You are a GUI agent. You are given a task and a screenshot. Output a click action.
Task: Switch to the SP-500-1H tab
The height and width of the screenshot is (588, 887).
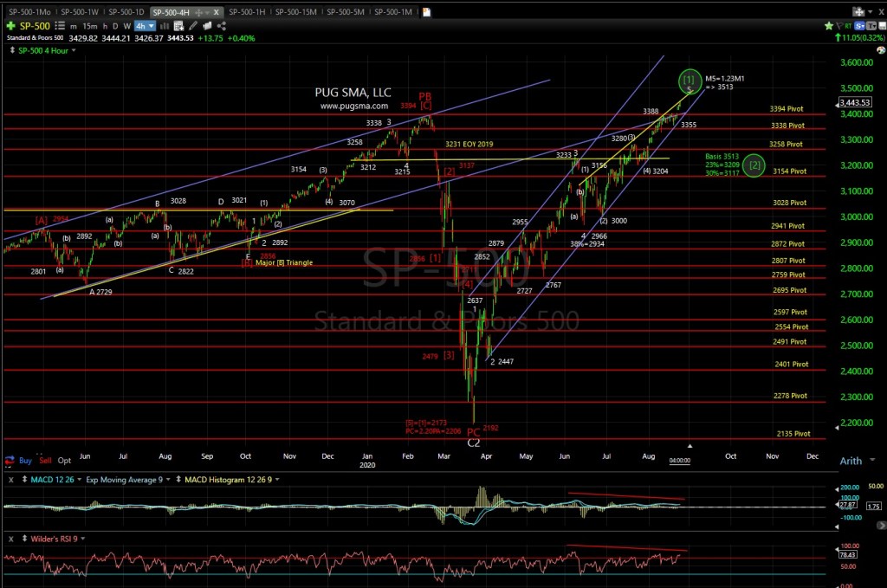247,12
